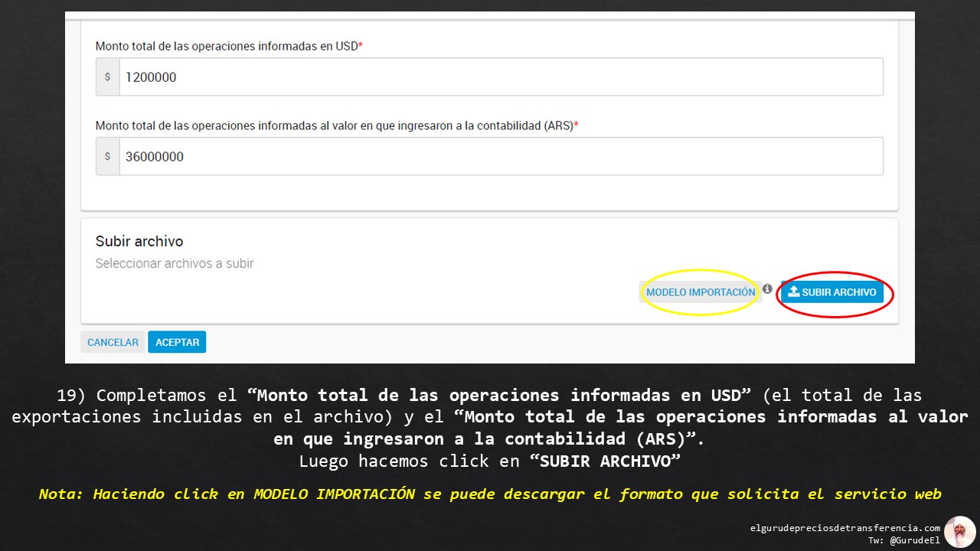Click elgurudepreciosdetransferencia.com website text
The image size is (980, 551).
pos(846,527)
